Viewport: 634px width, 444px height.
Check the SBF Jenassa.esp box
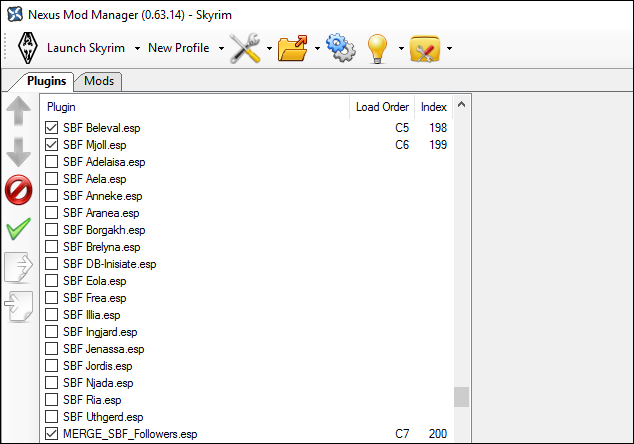tap(51, 349)
